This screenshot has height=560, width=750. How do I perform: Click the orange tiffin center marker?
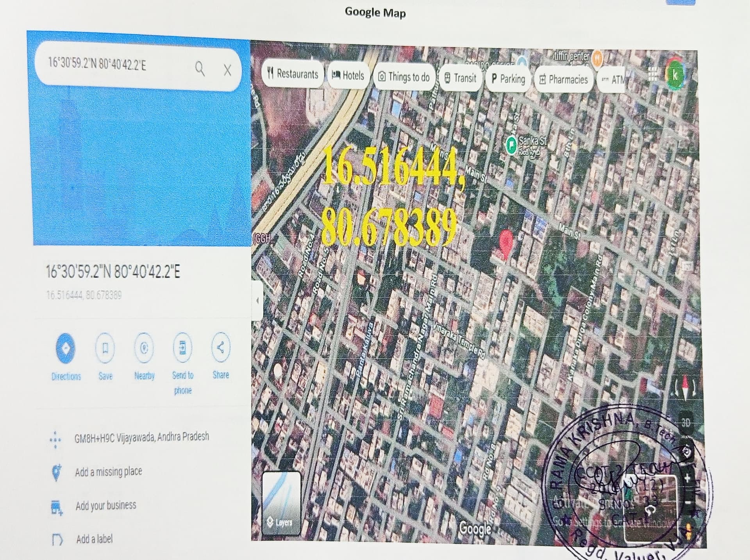click(596, 59)
